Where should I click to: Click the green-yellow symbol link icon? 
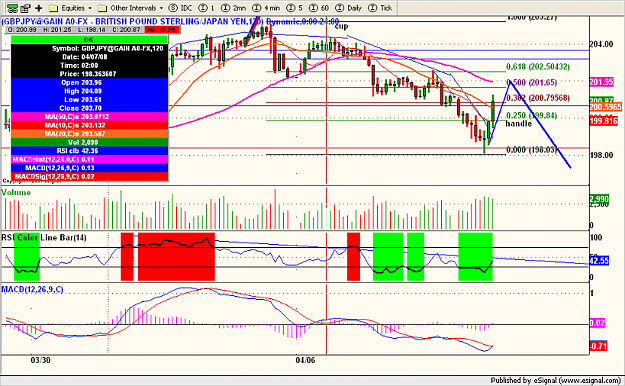click(x=12, y=8)
